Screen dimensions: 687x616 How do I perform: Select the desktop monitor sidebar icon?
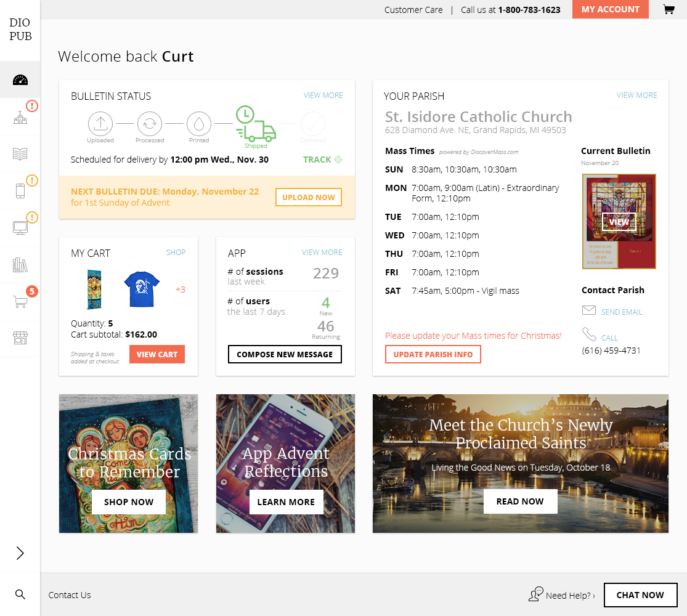click(20, 228)
